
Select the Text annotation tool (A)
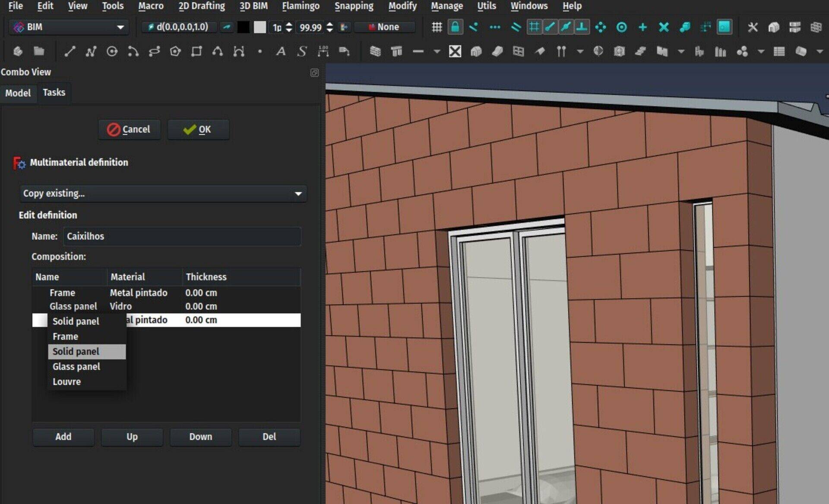point(281,52)
